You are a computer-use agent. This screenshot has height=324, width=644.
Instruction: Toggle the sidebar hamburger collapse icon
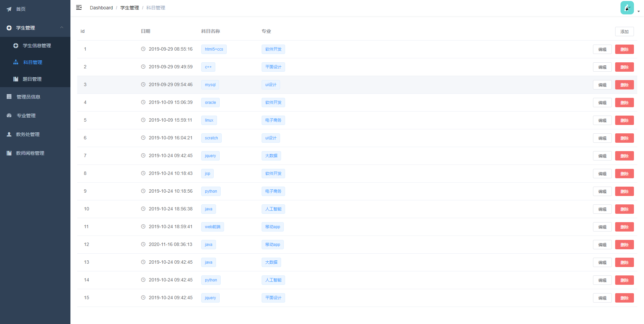coord(79,7)
